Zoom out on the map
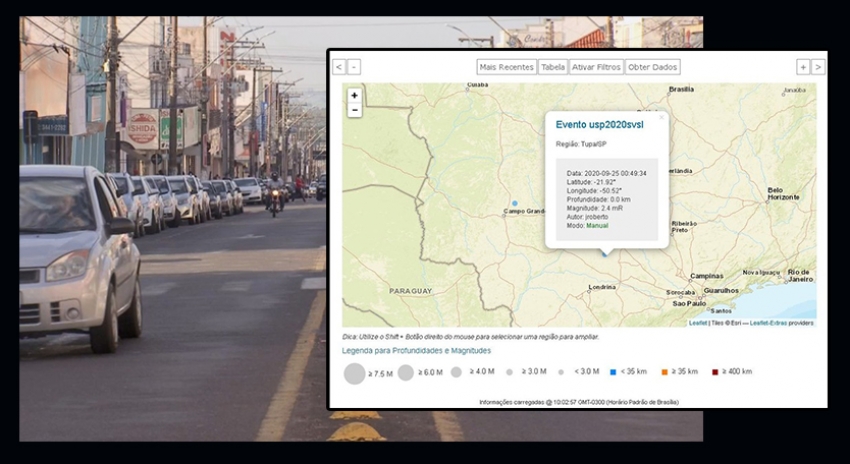This screenshot has height=464, width=850. pyautogui.click(x=354, y=110)
